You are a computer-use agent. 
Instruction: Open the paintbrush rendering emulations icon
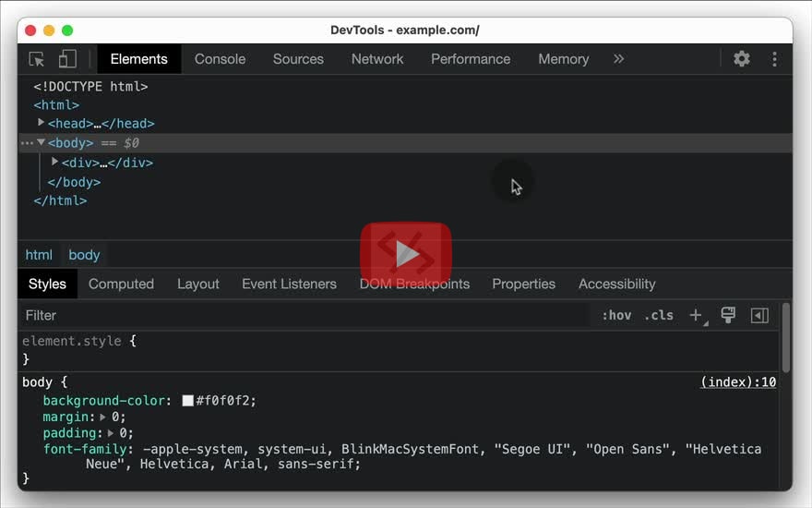[728, 315]
